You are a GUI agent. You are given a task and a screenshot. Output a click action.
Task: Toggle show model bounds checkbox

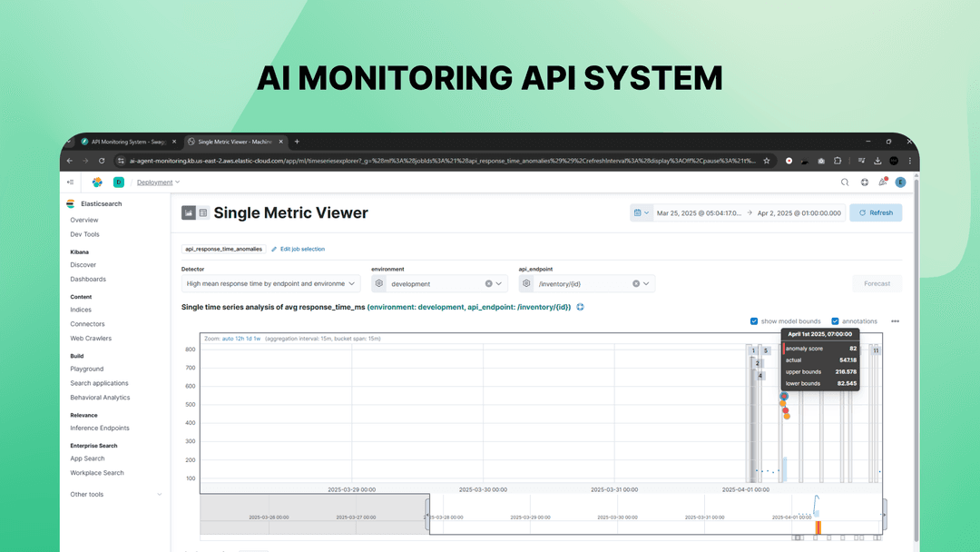[754, 321]
